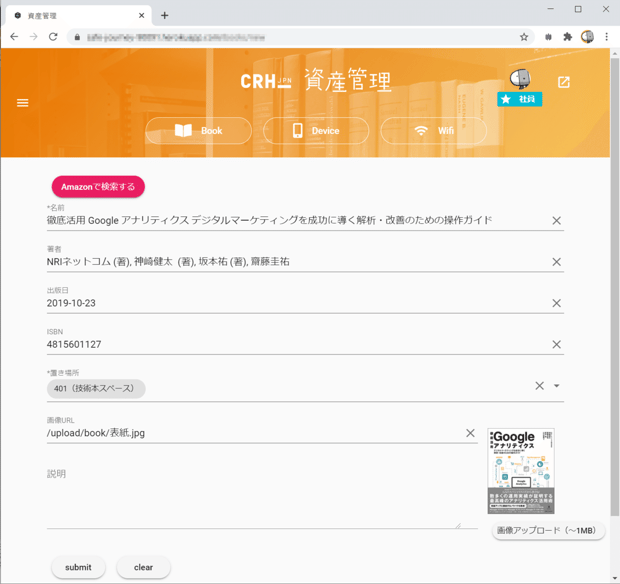
Task: Click the Google アナリティクス book cover thumbnail
Action: [x=521, y=471]
